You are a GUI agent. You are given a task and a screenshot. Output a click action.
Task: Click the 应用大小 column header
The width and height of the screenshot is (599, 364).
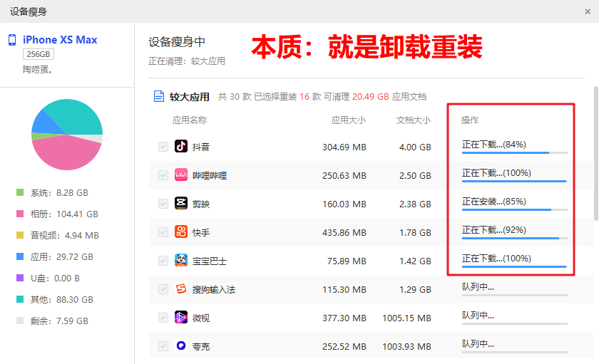tap(349, 120)
